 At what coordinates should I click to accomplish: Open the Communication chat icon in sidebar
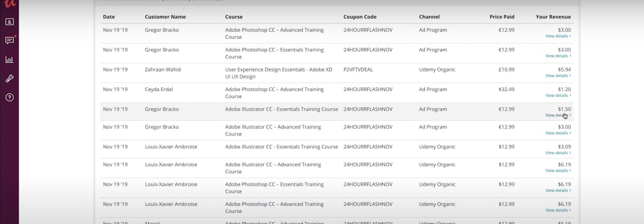click(10, 40)
